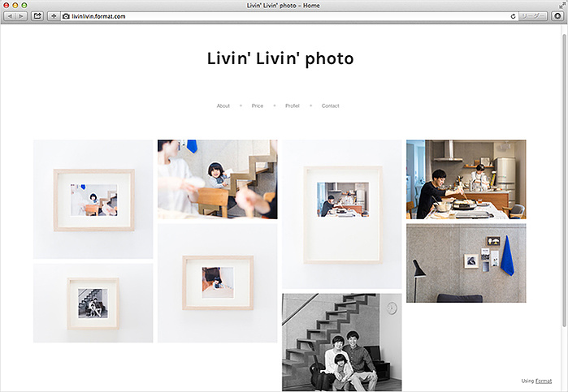Open photo of smiling child by stairs
Image resolution: width=568 pixels, height=392 pixels.
pos(217,179)
